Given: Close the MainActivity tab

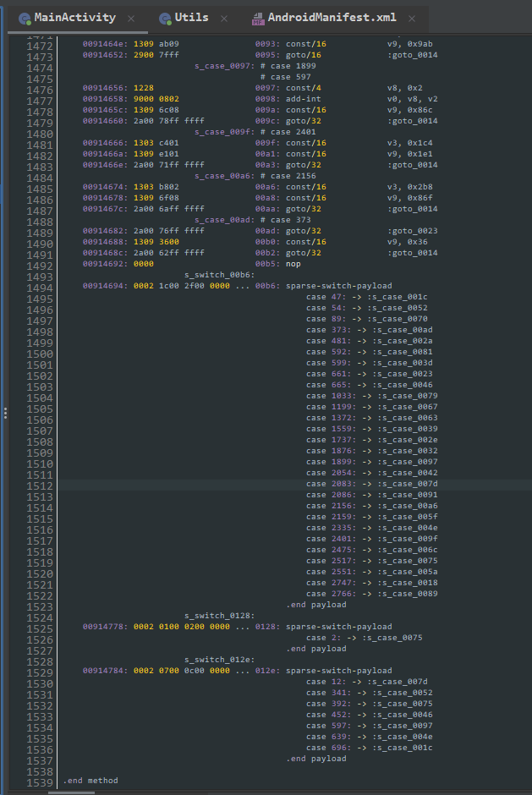Looking at the screenshot, I should click(131, 19).
